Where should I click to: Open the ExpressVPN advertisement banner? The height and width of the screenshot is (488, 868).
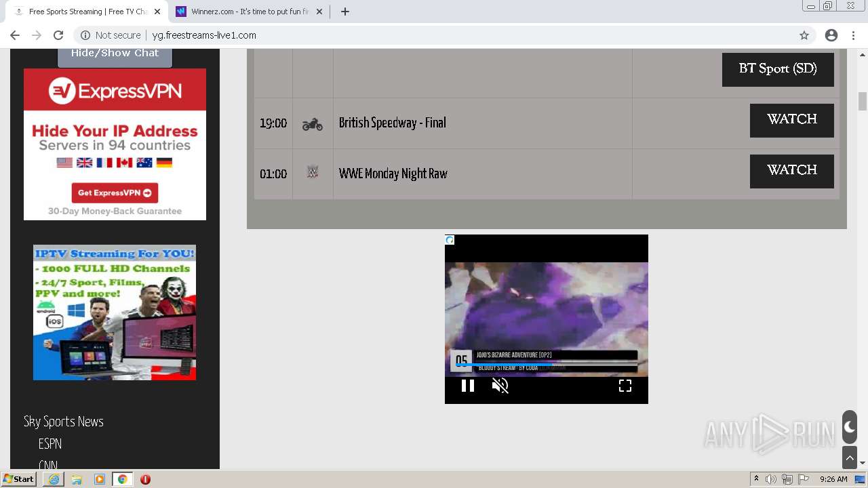pyautogui.click(x=115, y=144)
